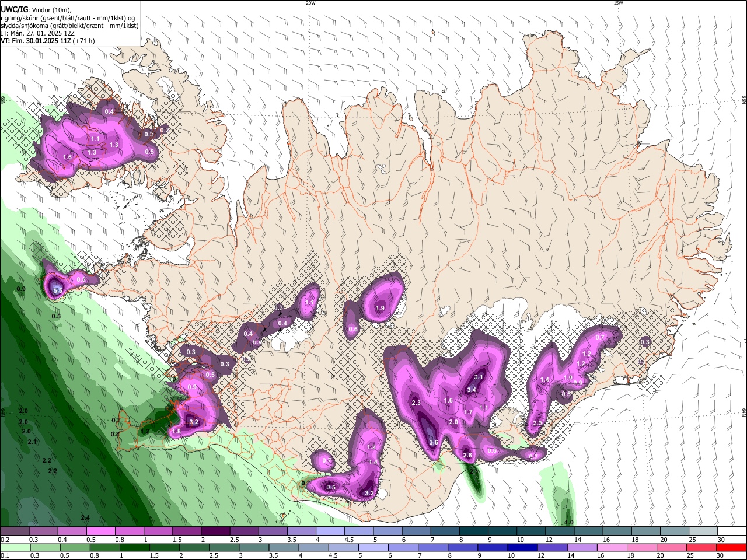
Task: Click the 2.3 snowfall value label
Action: (x=416, y=402)
